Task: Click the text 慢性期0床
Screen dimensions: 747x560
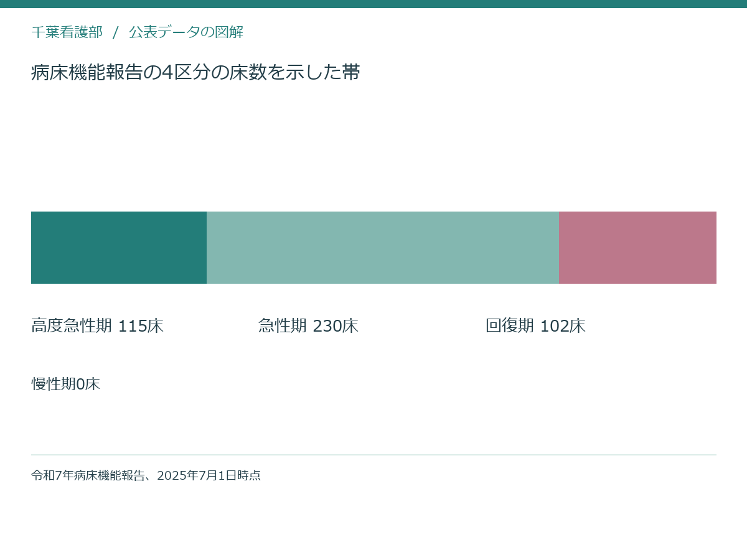Action: 65,384
